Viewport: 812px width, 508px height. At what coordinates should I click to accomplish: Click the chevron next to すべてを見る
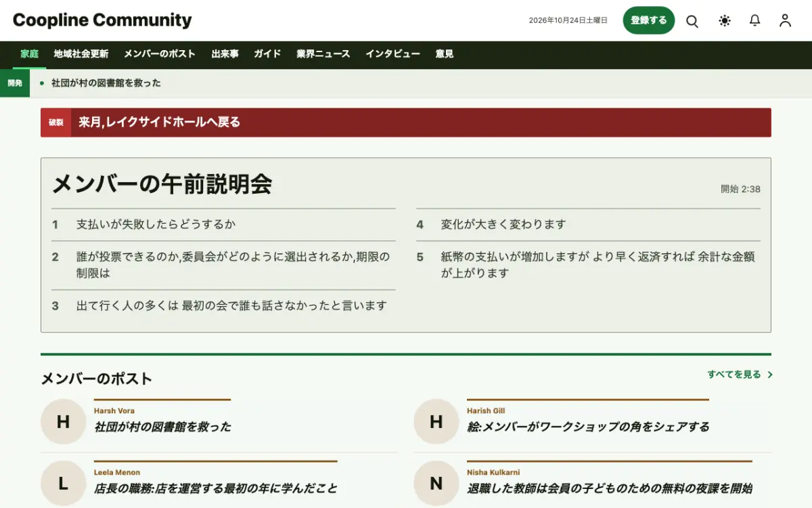point(769,375)
